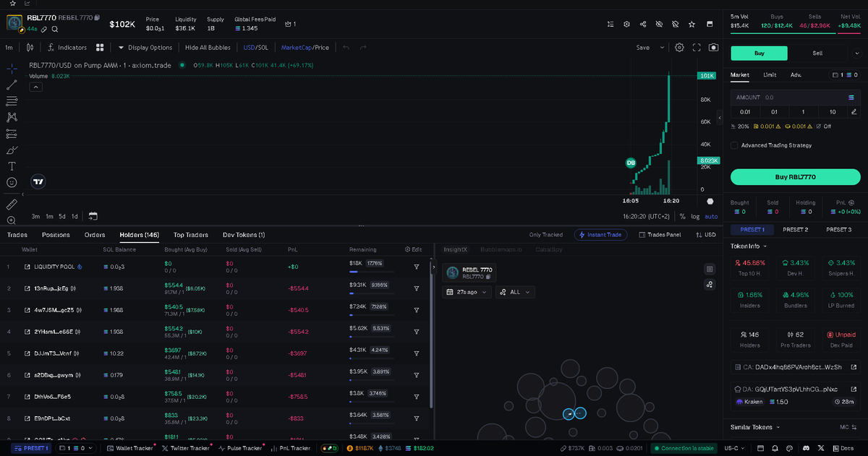Viewport: 868px width, 456px height.
Task: Select the 0.01 quick amount
Action: click(745, 111)
